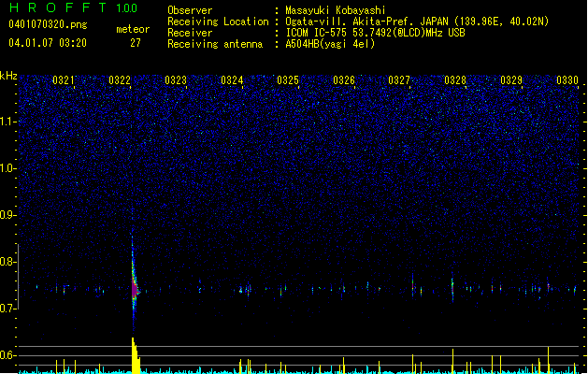
Task: Click the 0330 time marker label
Action: [567, 80]
